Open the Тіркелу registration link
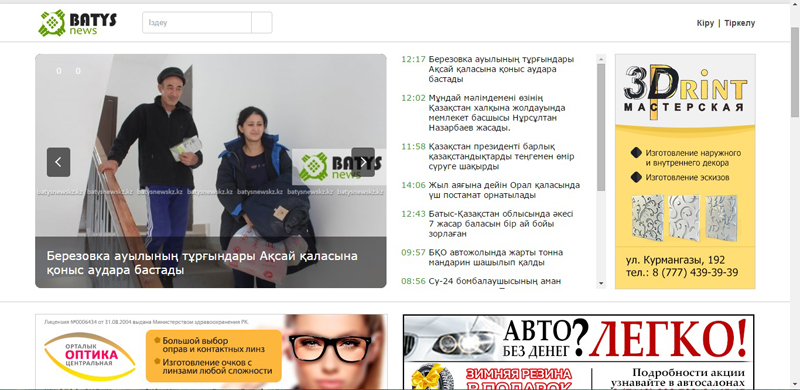The height and width of the screenshot is (390, 800). [x=739, y=23]
